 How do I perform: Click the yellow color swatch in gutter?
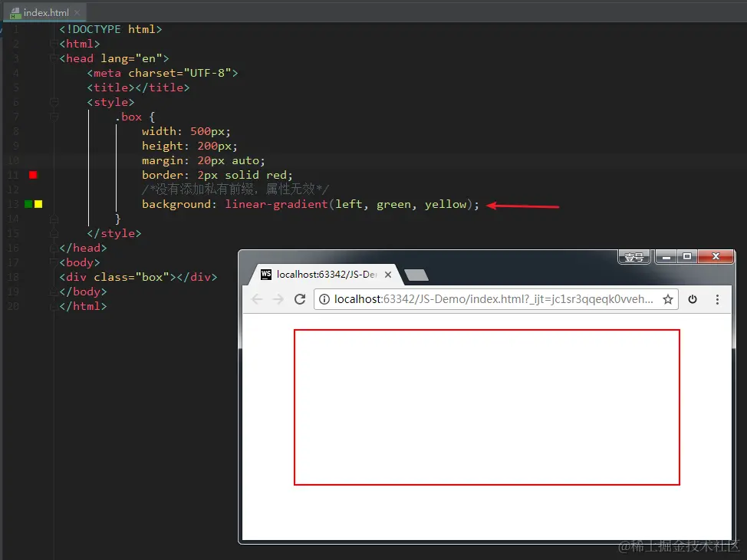pyautogui.click(x=38, y=204)
